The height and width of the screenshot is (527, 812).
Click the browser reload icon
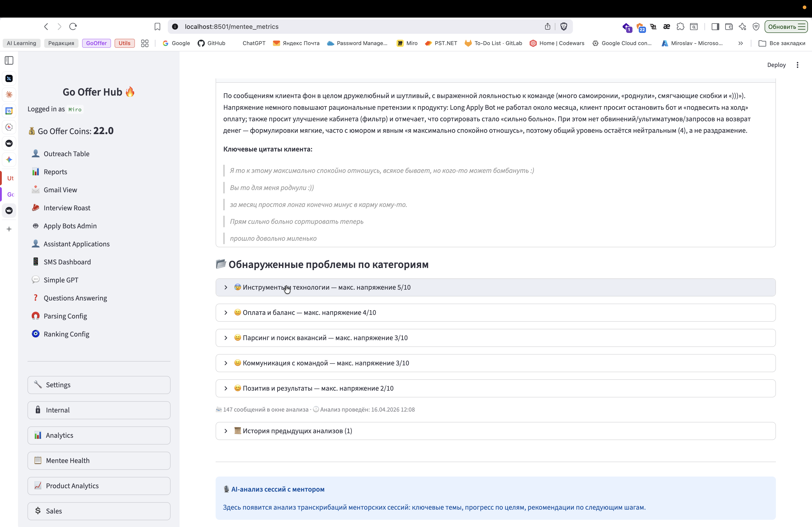[x=73, y=27]
